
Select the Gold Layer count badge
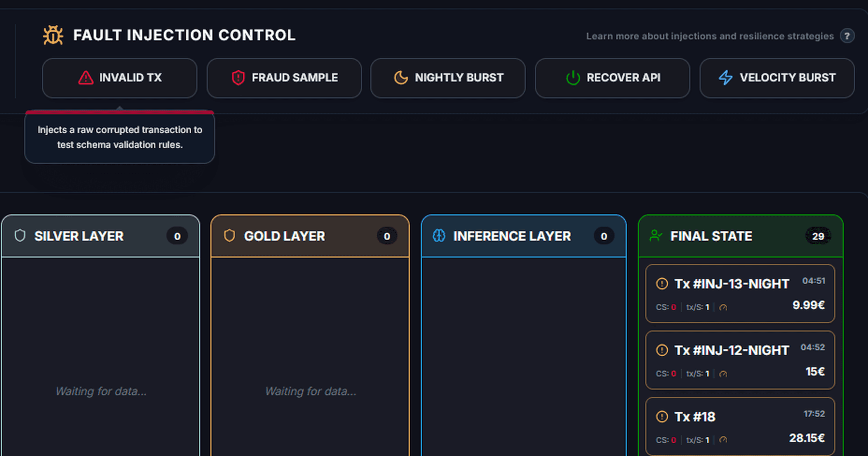[387, 236]
